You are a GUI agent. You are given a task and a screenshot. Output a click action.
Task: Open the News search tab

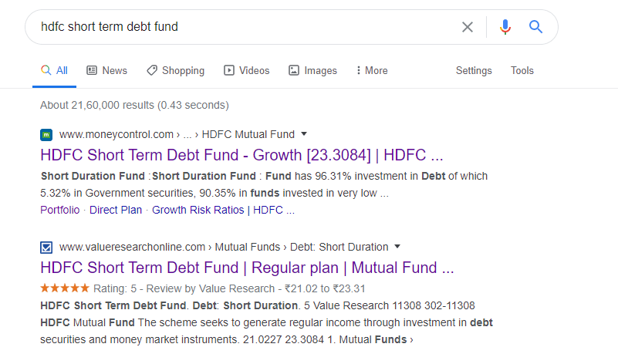[x=106, y=70]
